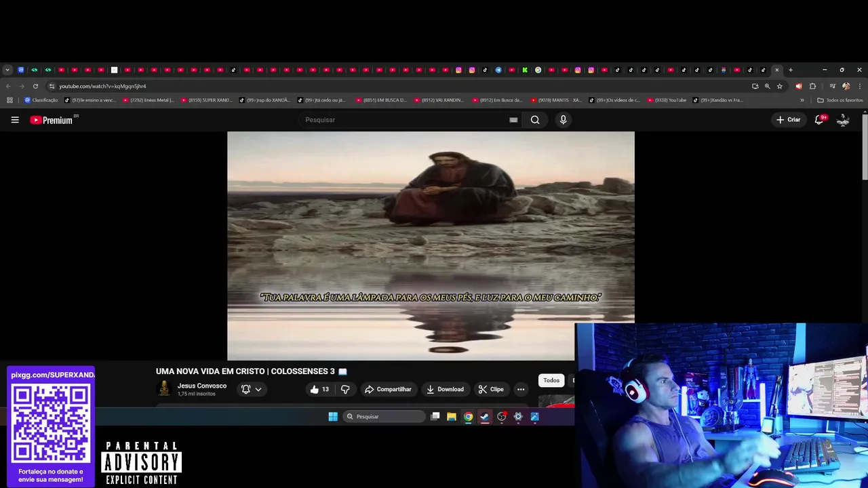
Task: Go back in Chrome history
Action: [x=8, y=86]
